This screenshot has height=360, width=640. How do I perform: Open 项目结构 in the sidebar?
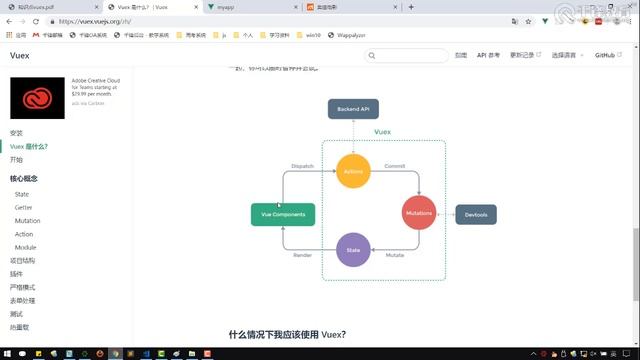(22, 260)
